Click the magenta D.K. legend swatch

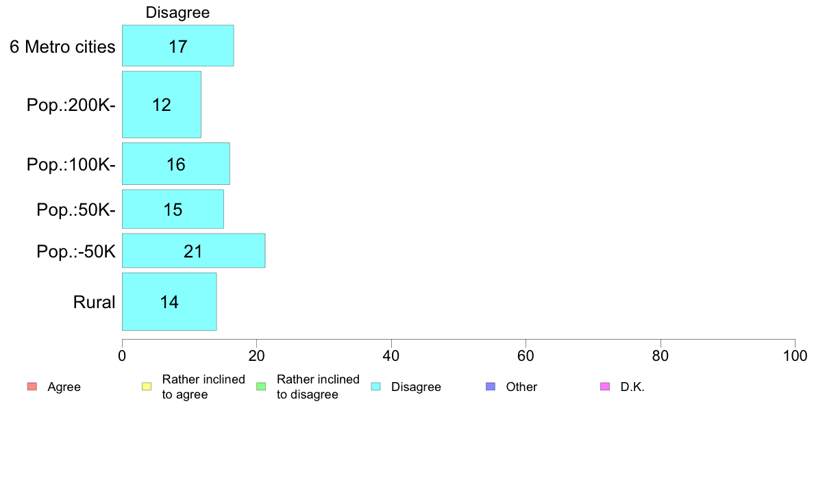tap(604, 387)
